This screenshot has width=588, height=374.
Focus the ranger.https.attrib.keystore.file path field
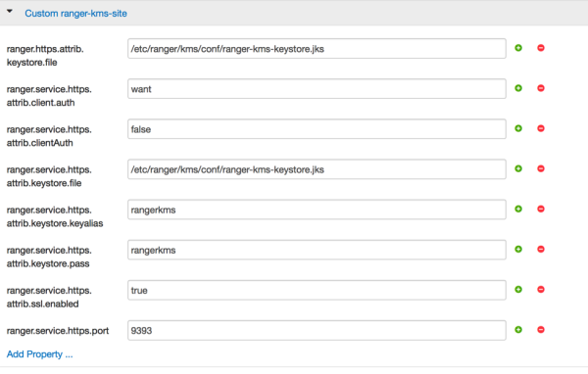[317, 49]
